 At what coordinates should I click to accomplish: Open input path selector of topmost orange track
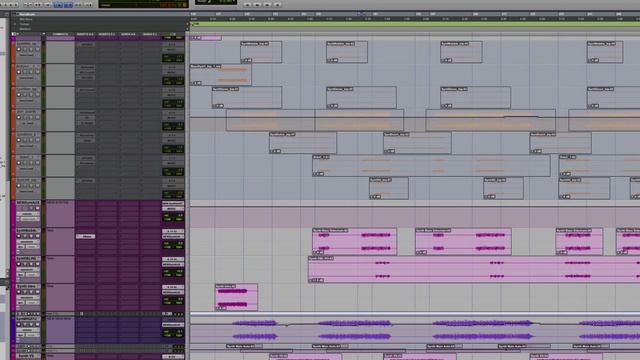pos(173,44)
